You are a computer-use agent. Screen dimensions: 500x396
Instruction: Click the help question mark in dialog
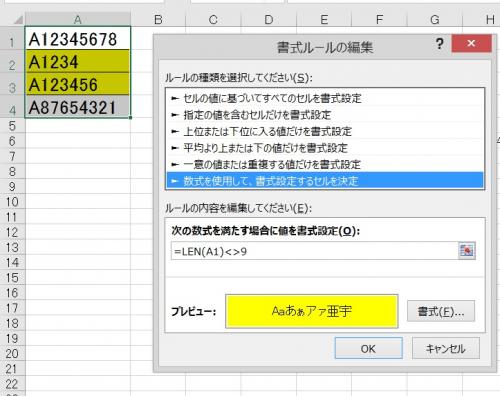click(440, 44)
